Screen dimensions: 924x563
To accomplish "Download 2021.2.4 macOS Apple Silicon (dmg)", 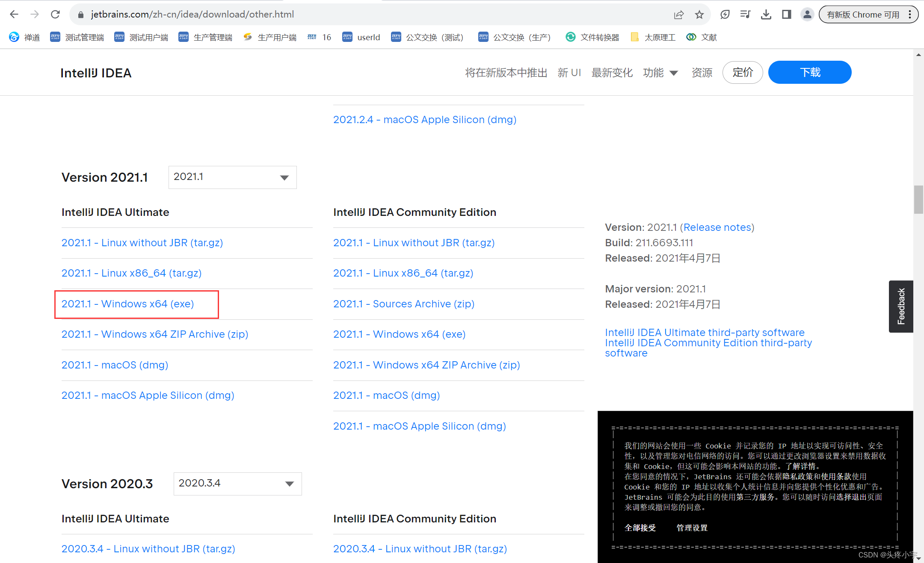I will (x=425, y=120).
